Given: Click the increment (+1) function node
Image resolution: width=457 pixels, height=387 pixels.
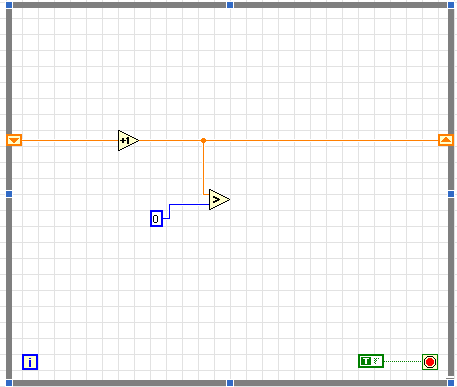Looking at the screenshot, I should point(128,140).
